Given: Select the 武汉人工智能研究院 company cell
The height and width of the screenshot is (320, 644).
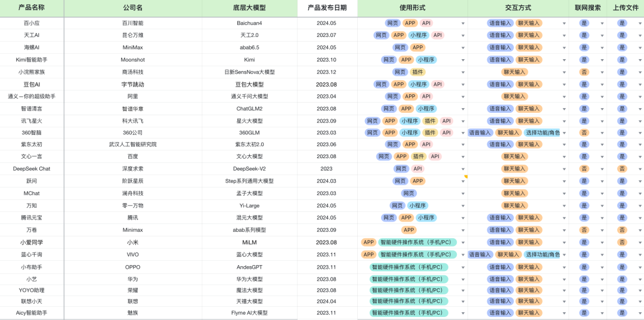Looking at the screenshot, I should 132,144.
